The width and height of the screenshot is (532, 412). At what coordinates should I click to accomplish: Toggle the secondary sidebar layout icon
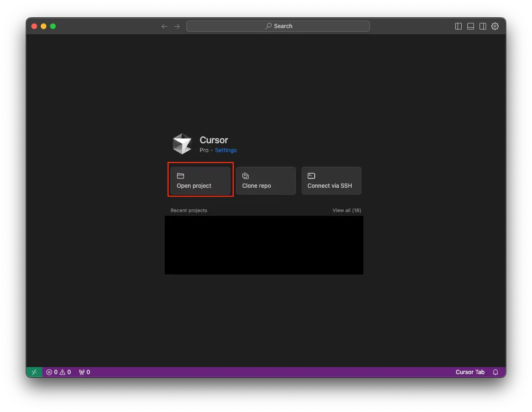pos(483,26)
